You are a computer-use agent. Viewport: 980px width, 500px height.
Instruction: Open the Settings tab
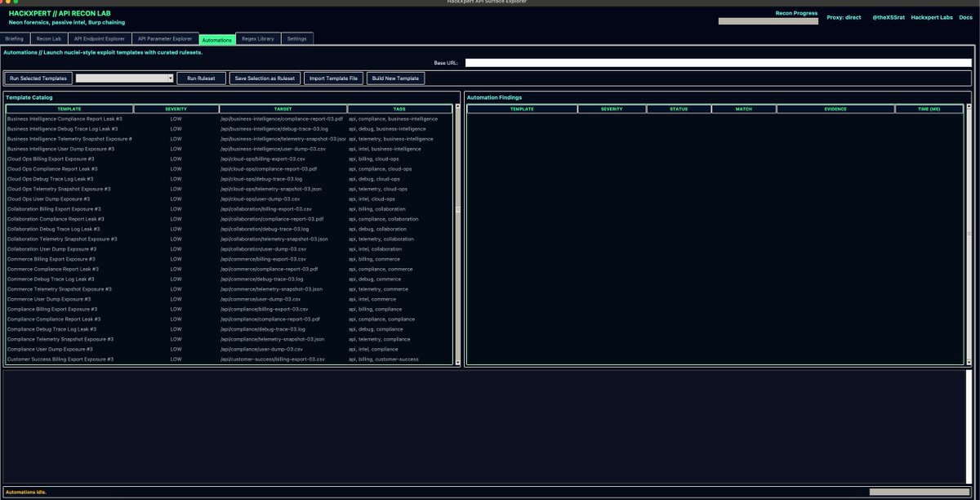[297, 38]
